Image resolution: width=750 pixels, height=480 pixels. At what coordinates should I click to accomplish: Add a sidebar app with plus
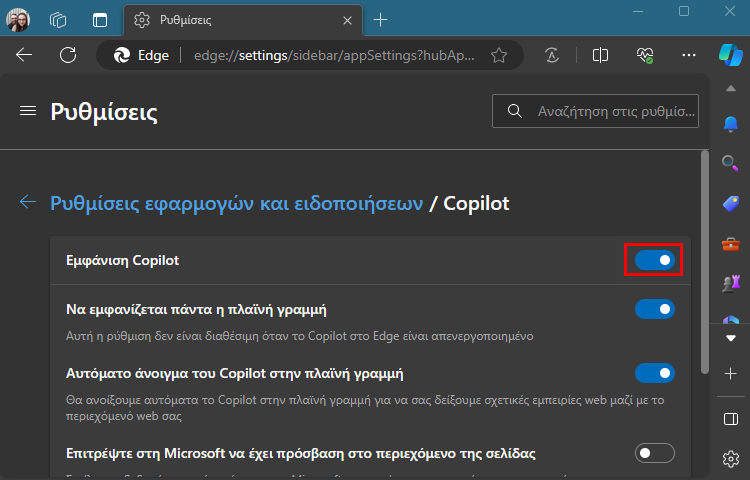730,373
